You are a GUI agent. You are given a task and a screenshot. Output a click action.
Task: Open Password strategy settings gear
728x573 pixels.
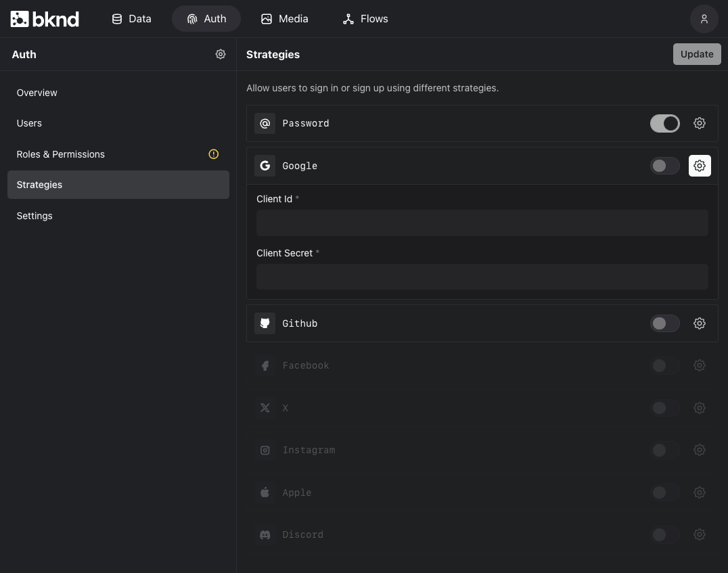[x=699, y=123]
